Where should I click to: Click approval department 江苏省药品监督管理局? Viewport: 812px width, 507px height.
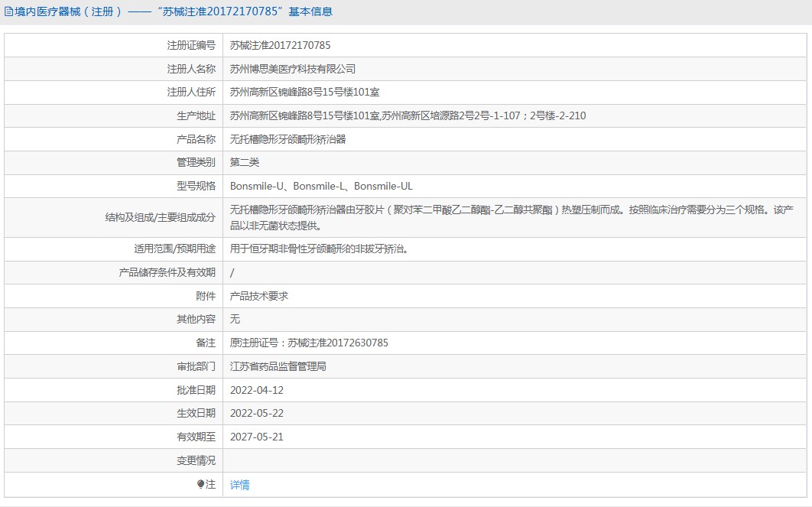(x=278, y=366)
